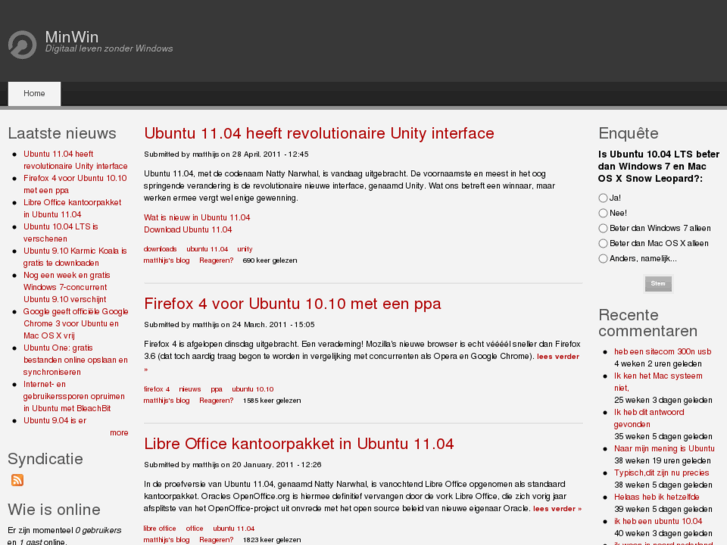The width and height of the screenshot is (727, 545).
Task: Click 'Reageren?' under the Unity article
Action: [216, 261]
